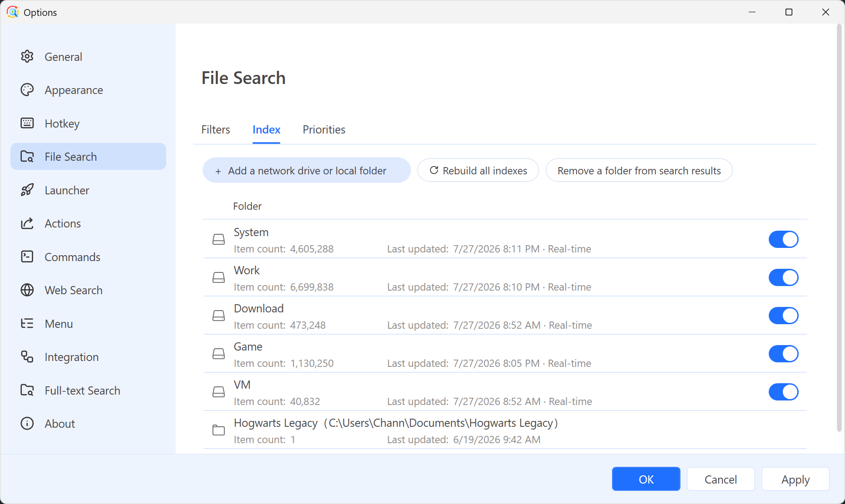845x504 pixels.
Task: Click the File Search folder icon in sidebar
Action: 27,157
